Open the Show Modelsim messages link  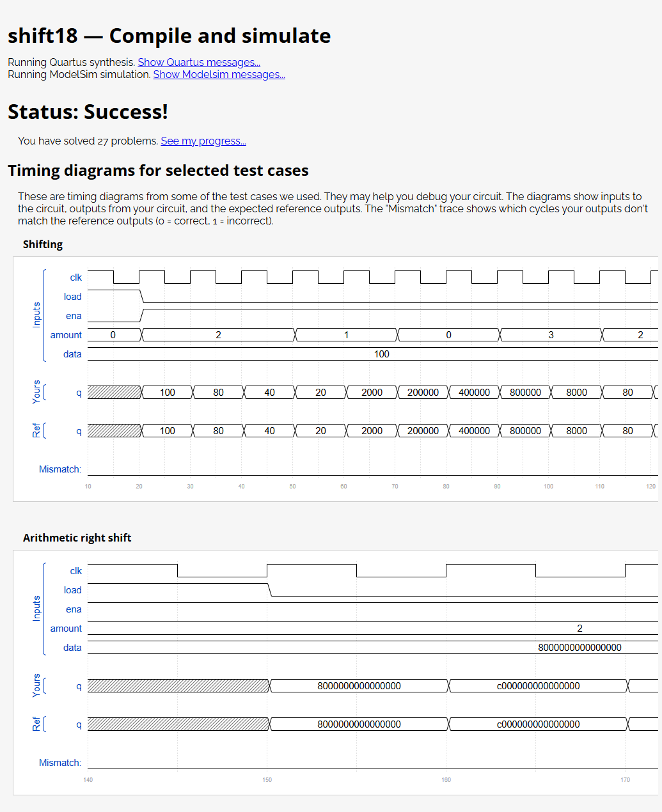click(x=219, y=74)
